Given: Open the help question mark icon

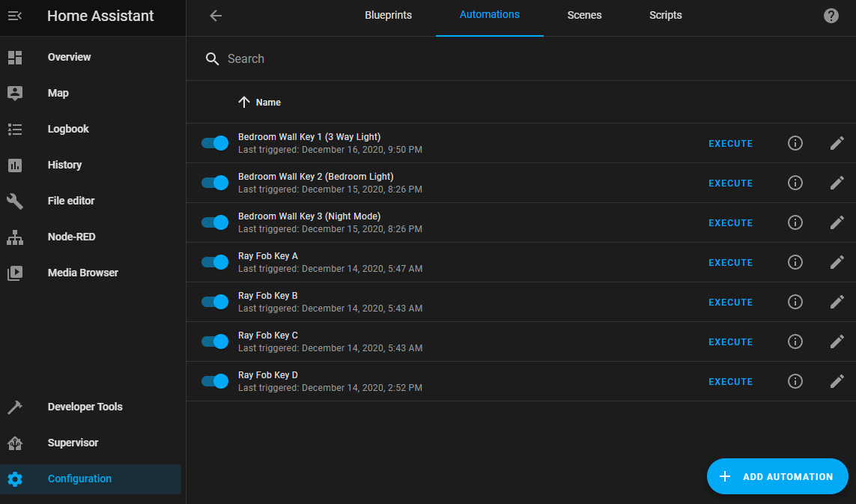Looking at the screenshot, I should pos(831,16).
